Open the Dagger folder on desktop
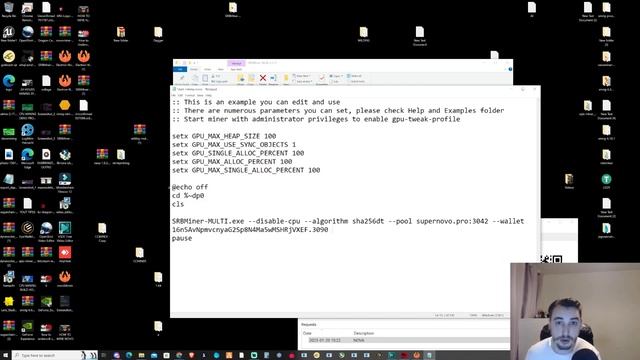640x360 pixels. tap(158, 32)
